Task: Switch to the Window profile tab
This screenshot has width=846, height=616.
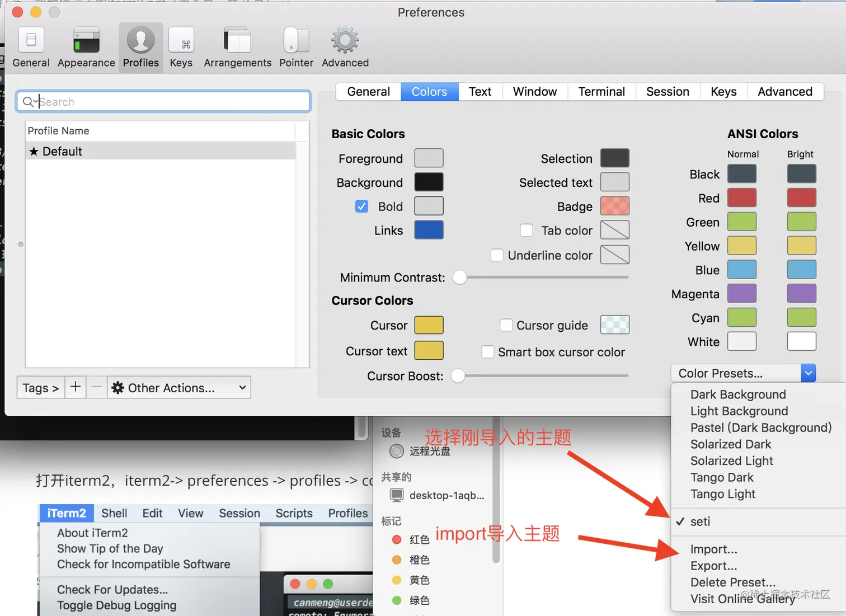Action: point(535,92)
